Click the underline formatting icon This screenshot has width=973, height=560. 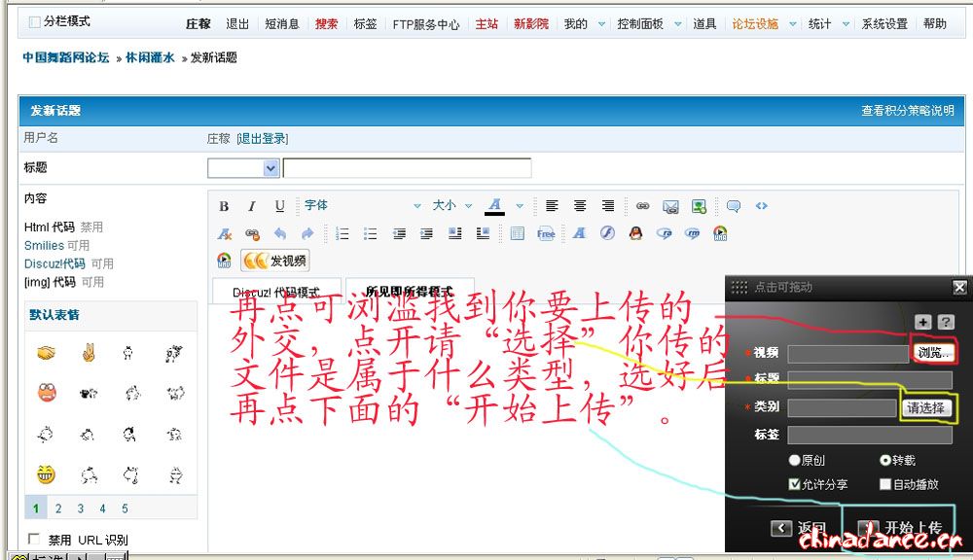tap(279, 206)
